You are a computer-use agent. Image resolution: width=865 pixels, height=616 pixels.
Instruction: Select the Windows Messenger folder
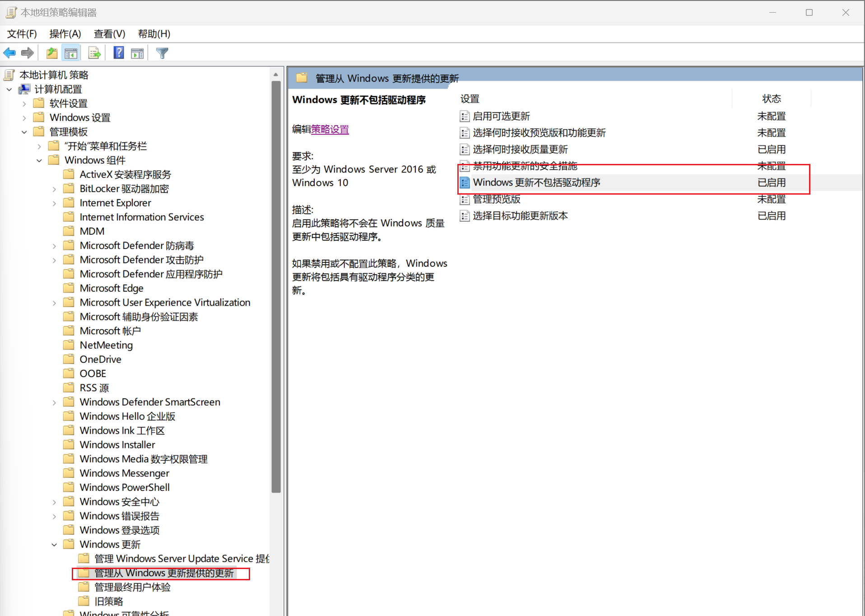pyautogui.click(x=124, y=473)
